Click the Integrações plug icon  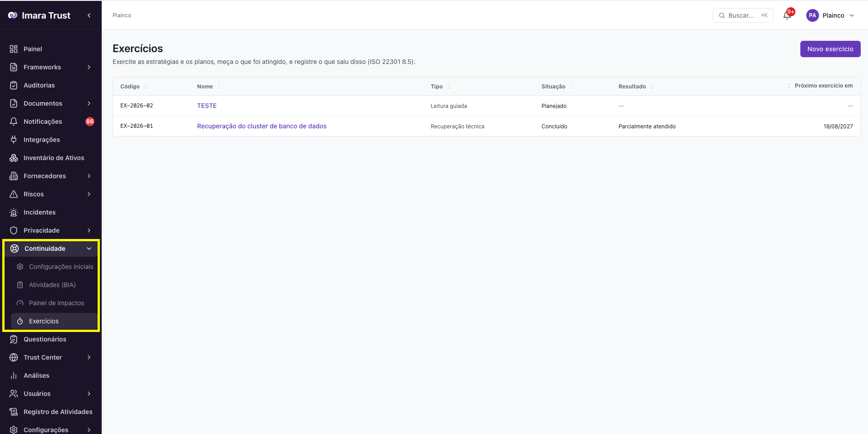click(14, 140)
